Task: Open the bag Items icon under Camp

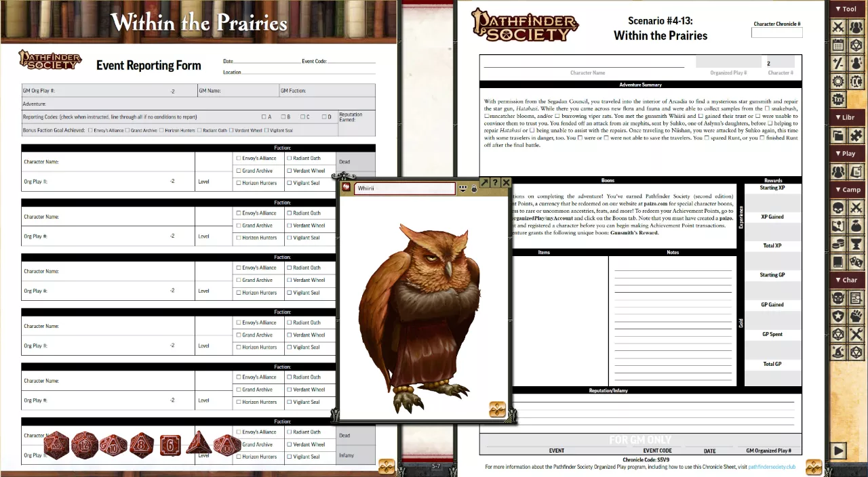Action: point(856,226)
